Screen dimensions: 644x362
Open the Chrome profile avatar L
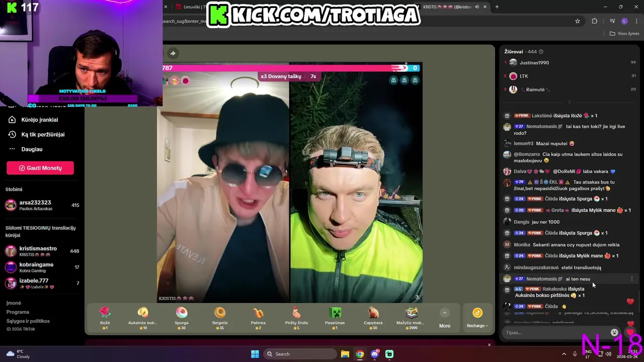point(624,21)
